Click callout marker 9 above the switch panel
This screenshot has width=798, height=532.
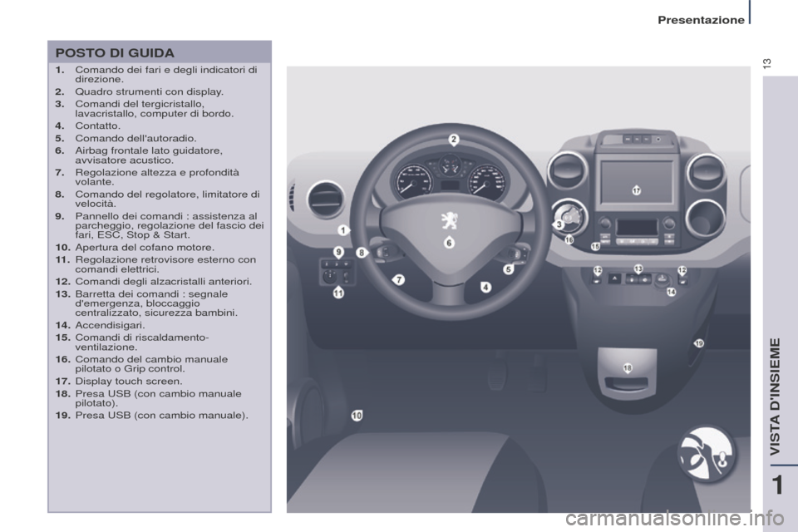coord(338,252)
